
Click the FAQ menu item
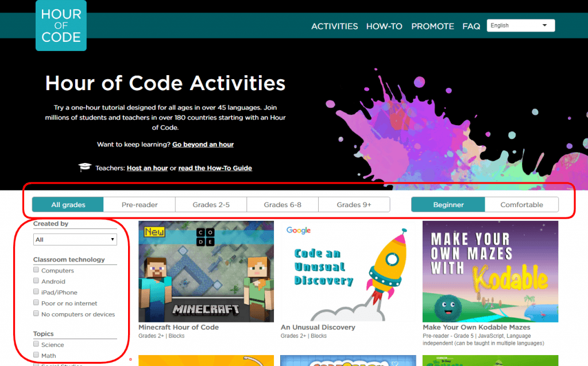[471, 26]
